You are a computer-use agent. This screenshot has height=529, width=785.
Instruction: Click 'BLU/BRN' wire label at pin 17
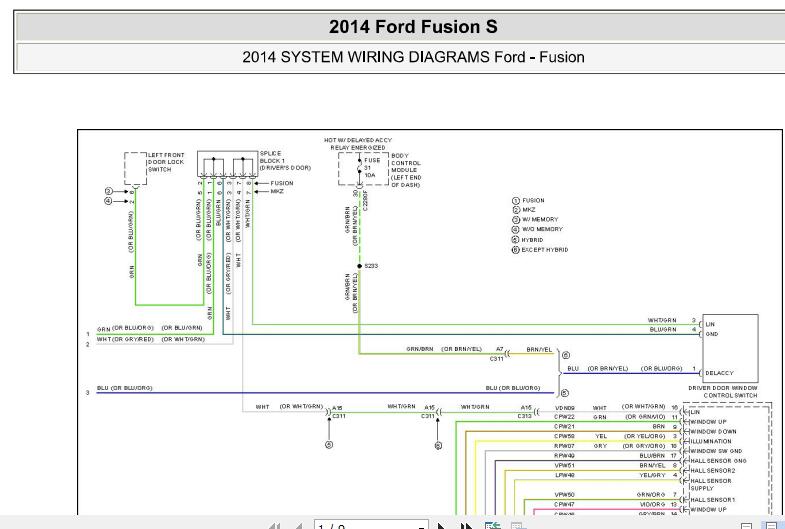pos(652,455)
